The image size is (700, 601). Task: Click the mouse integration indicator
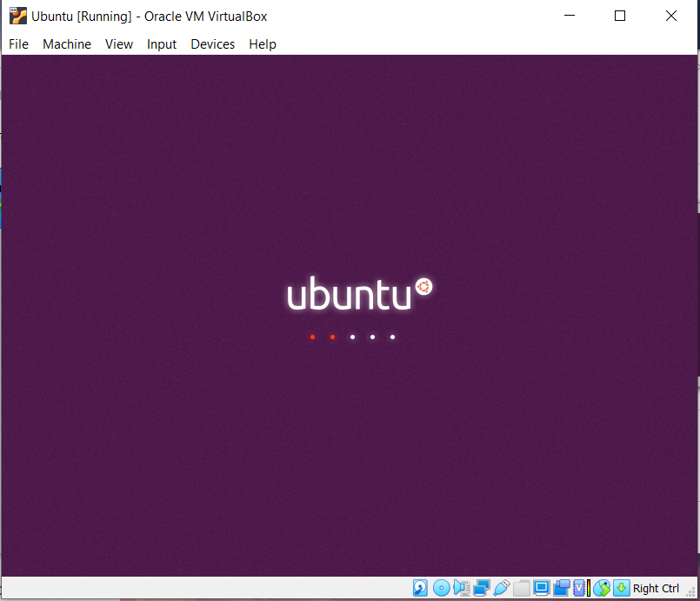coord(602,588)
